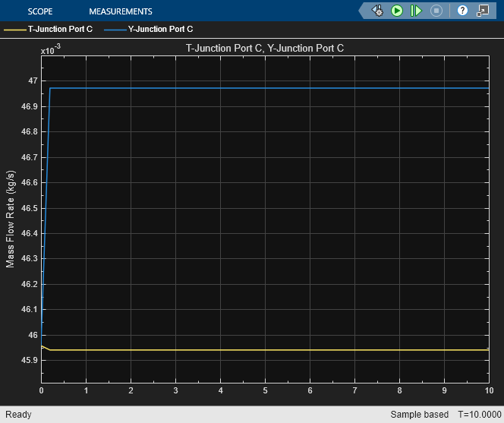Click the Mass Flow Rate axis label
504x423 pixels.
pyautogui.click(x=11, y=218)
